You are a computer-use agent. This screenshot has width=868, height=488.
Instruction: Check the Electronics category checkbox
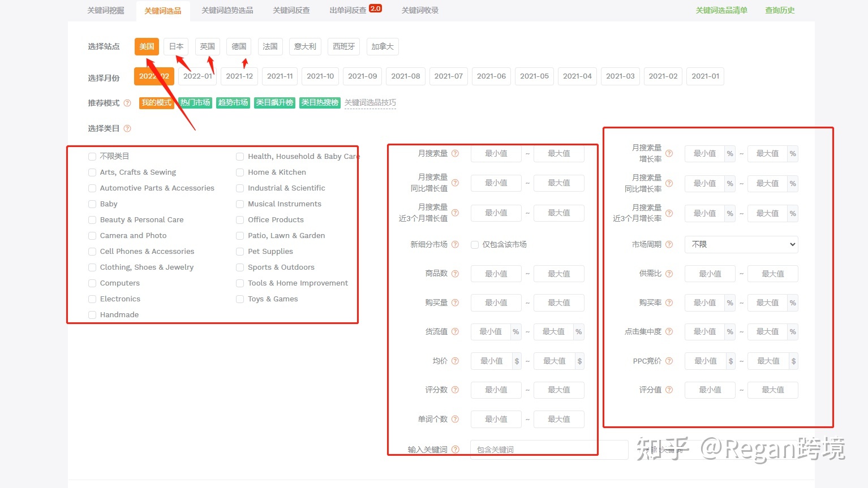click(x=92, y=299)
